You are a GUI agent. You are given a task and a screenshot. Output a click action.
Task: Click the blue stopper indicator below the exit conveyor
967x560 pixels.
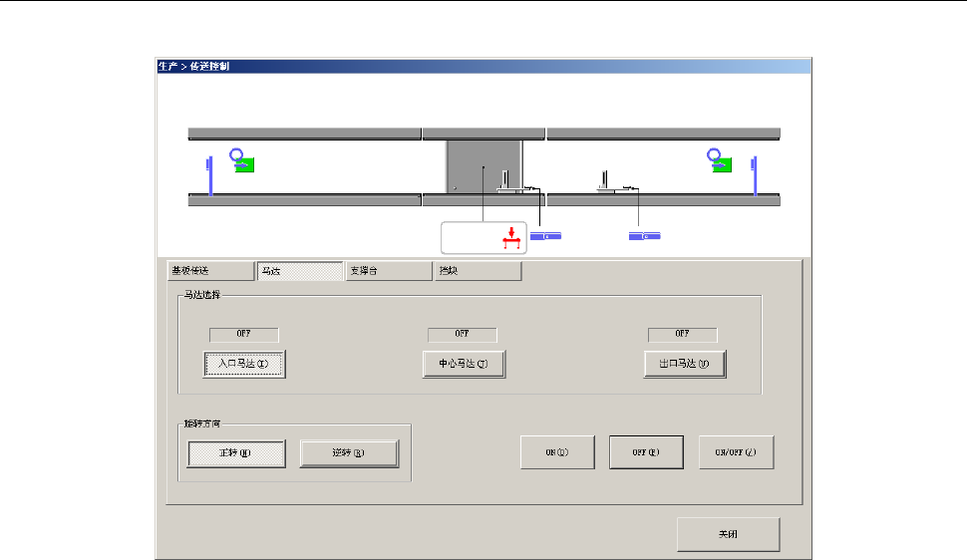pos(644,236)
